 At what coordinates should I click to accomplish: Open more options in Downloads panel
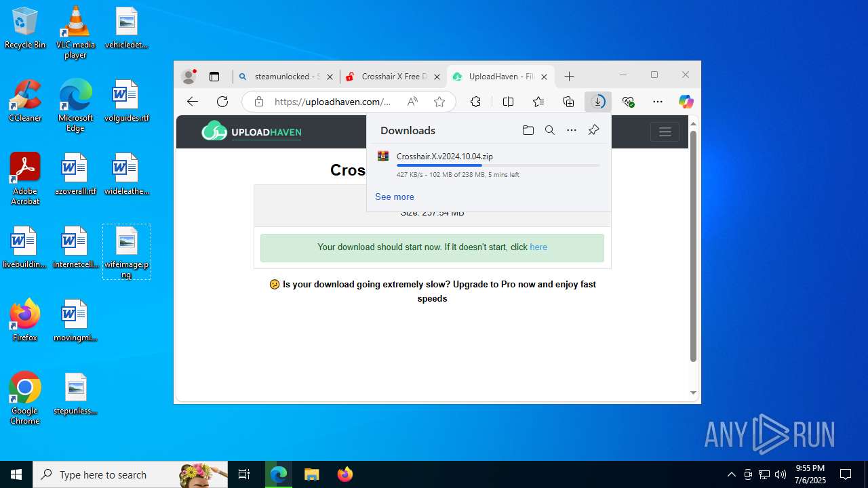(x=572, y=130)
